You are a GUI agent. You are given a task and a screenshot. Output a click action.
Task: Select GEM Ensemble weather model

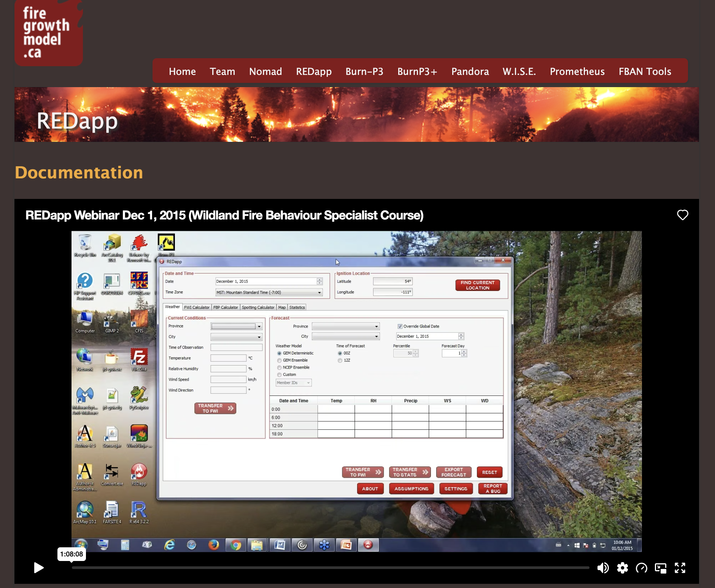coord(280,361)
